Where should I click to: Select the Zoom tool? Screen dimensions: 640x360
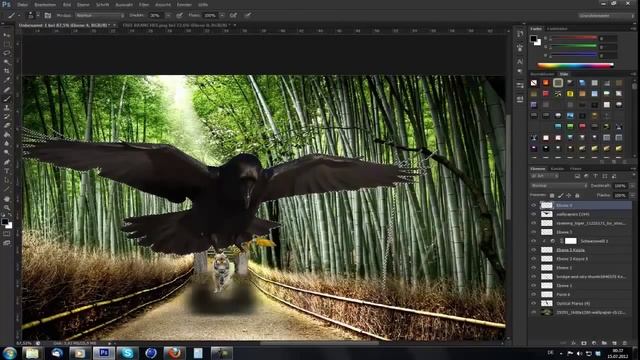pos(7,208)
